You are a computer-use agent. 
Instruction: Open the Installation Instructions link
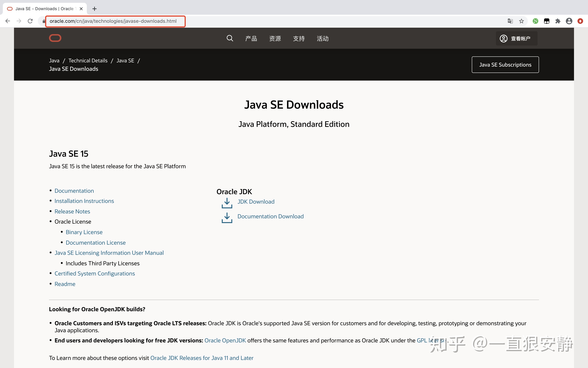pyautogui.click(x=84, y=201)
